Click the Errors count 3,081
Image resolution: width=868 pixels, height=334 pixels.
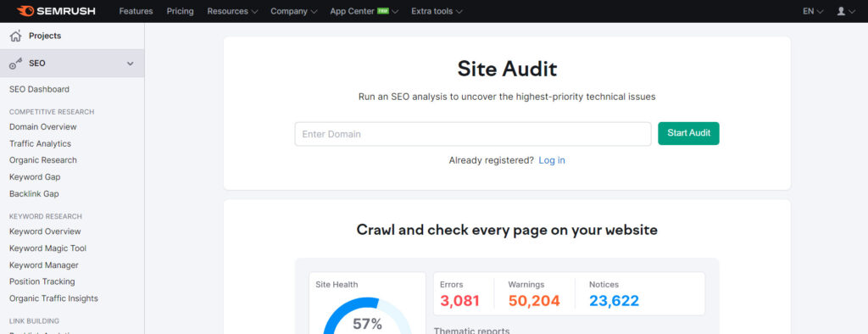[x=459, y=301]
